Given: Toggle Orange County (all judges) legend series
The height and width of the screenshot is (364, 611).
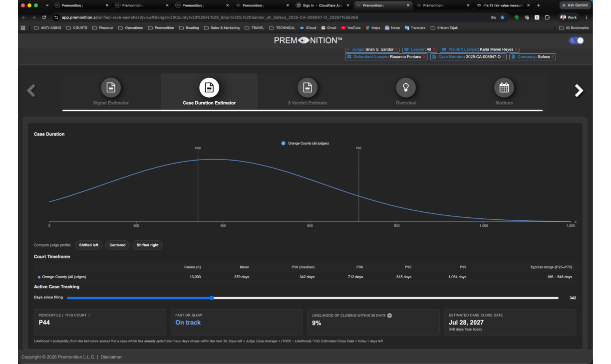Looking at the screenshot, I should (305, 143).
